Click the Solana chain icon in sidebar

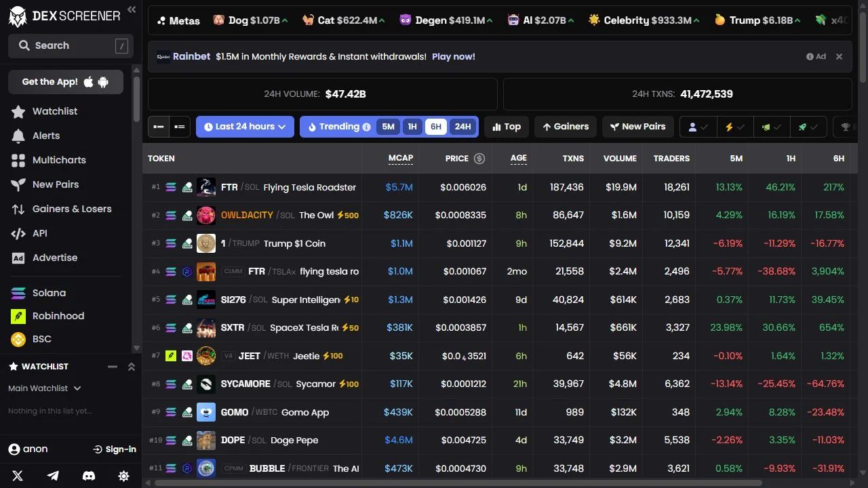pos(18,293)
